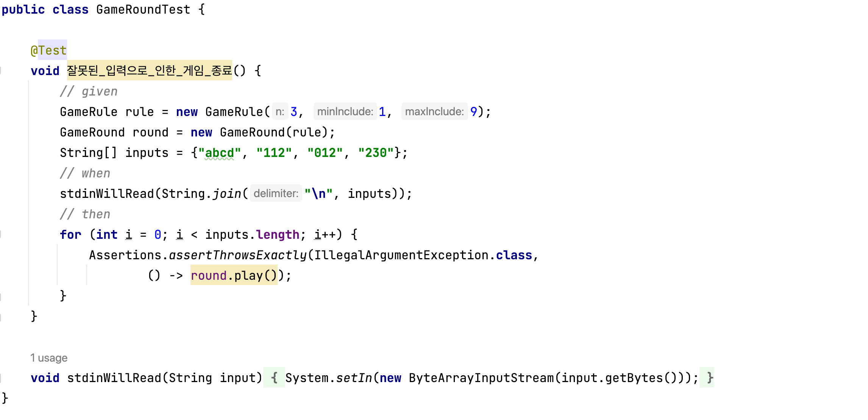Click the stdinWillRead call in the when section
The width and height of the screenshot is (868, 420).
[x=107, y=194]
